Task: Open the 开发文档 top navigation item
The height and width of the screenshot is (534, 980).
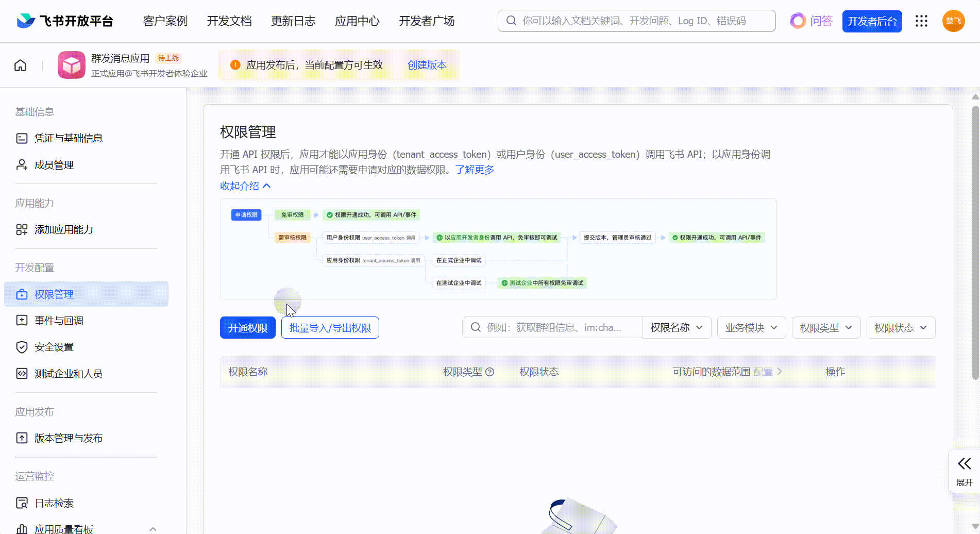Action: coord(229,21)
